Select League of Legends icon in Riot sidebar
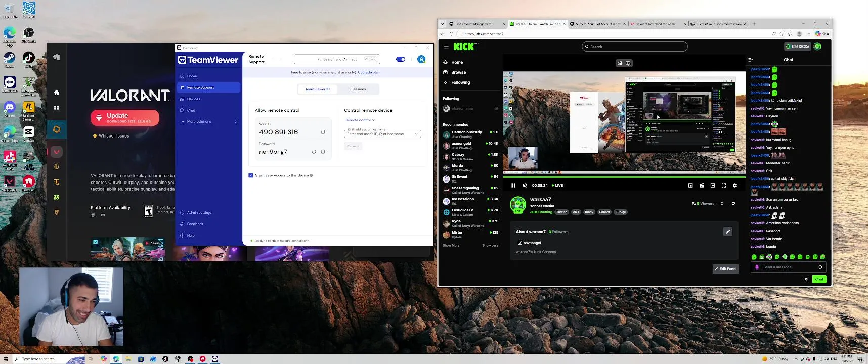 point(56,167)
